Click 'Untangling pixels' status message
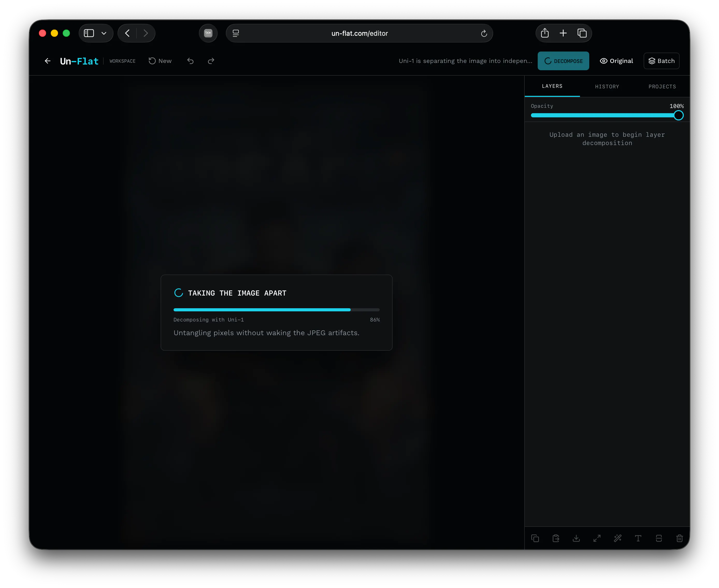The image size is (719, 588). tap(266, 333)
